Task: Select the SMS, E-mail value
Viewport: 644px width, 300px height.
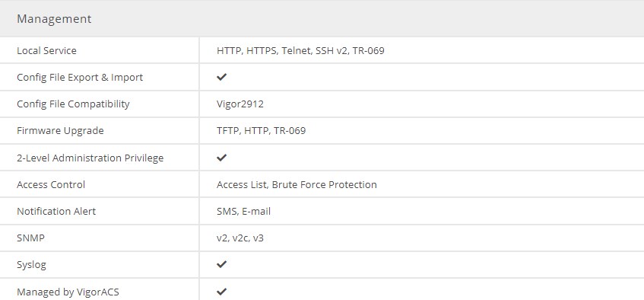Action: point(244,211)
